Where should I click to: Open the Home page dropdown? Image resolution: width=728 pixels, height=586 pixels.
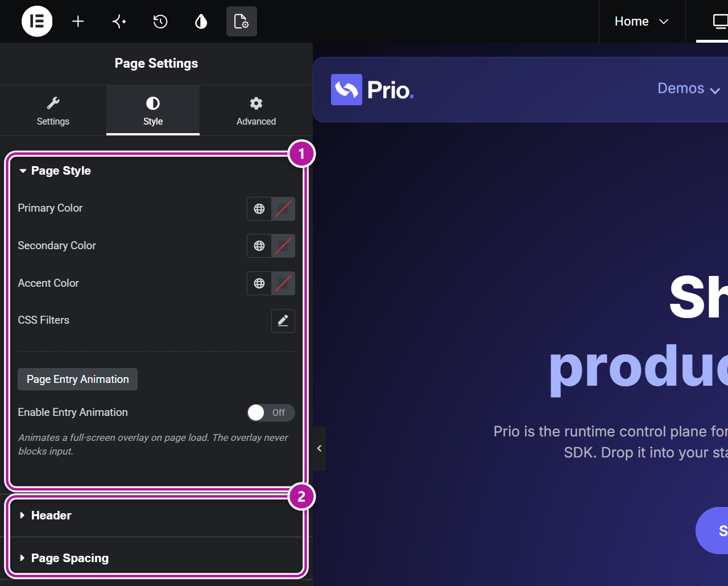642,21
